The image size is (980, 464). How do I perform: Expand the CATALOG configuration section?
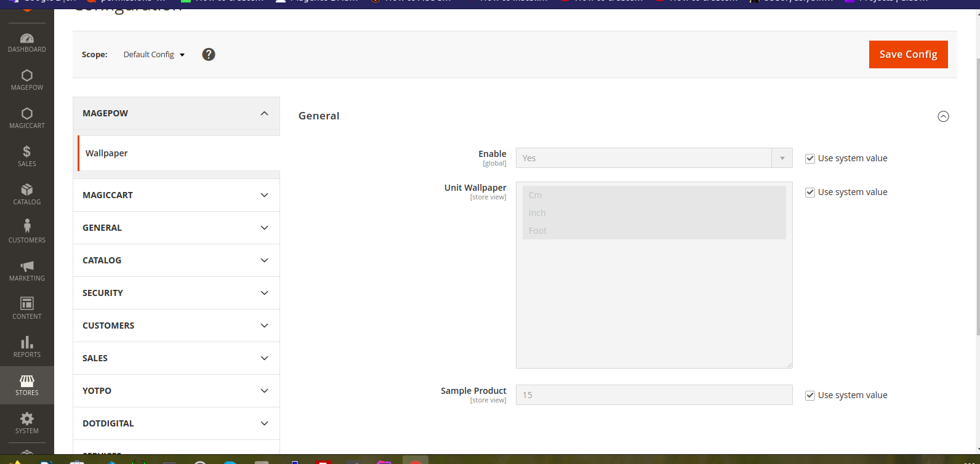pyautogui.click(x=176, y=260)
